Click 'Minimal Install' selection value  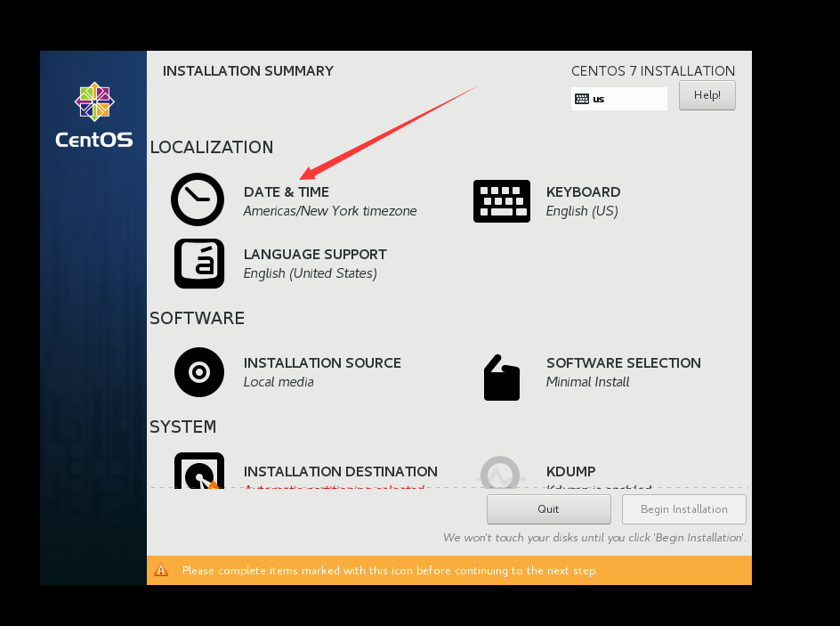[x=587, y=382]
